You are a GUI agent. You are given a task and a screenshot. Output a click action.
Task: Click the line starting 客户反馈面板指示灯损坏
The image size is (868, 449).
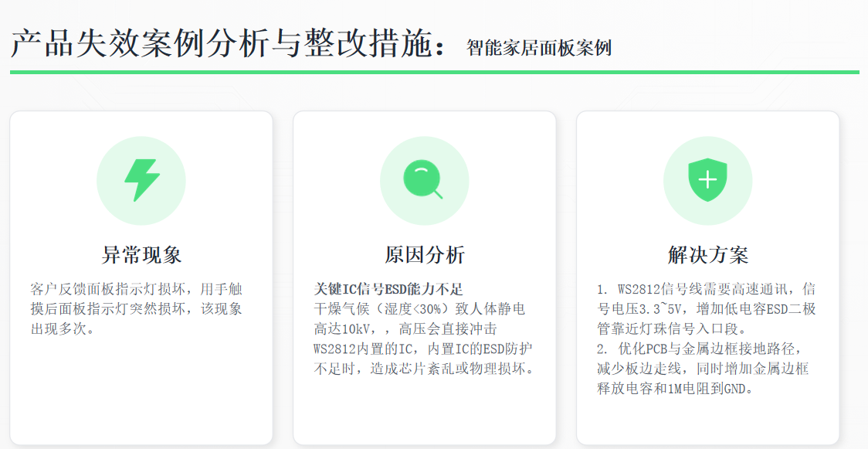[x=137, y=289]
